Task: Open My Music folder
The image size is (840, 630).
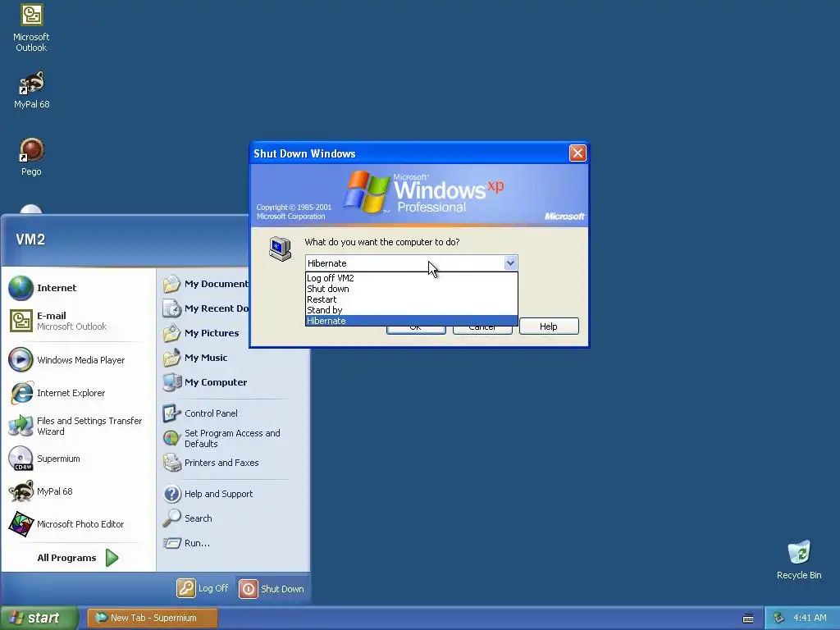Action: point(195,358)
